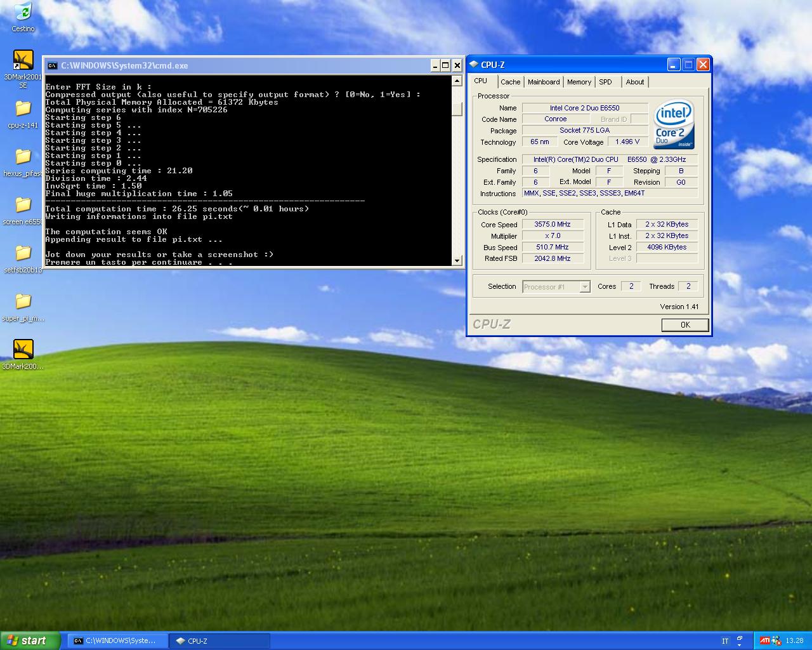Open the About tab

[635, 82]
